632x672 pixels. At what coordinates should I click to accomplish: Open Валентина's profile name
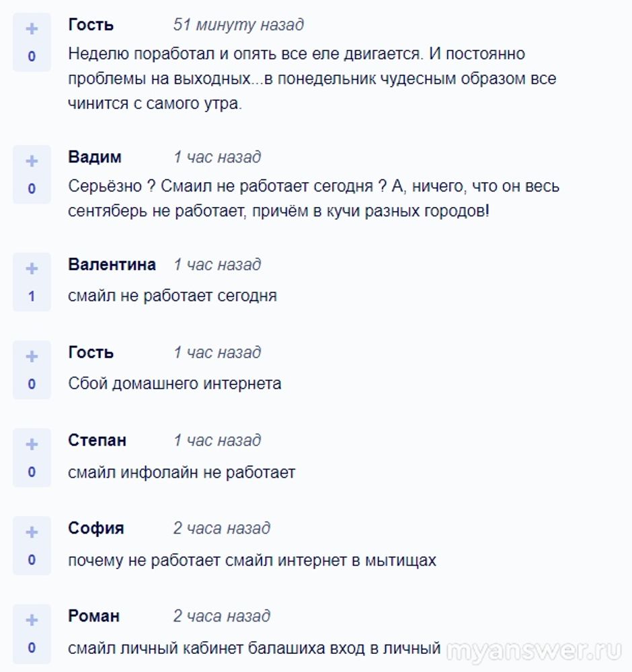[x=112, y=265]
